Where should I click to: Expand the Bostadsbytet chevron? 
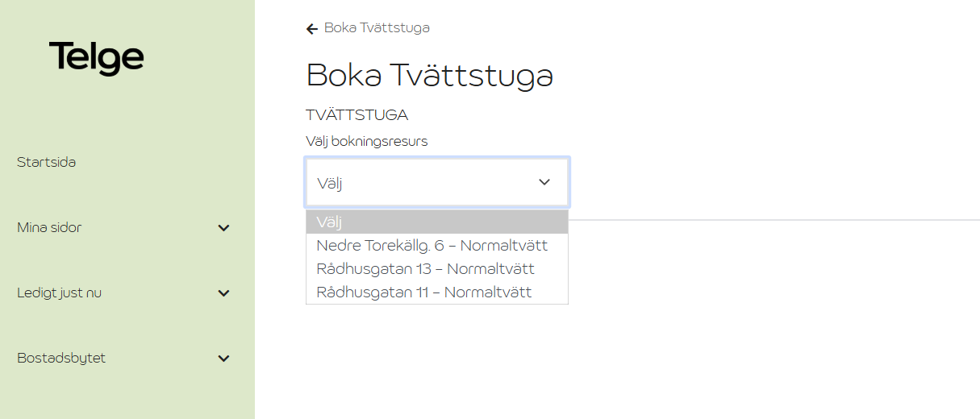(x=224, y=359)
